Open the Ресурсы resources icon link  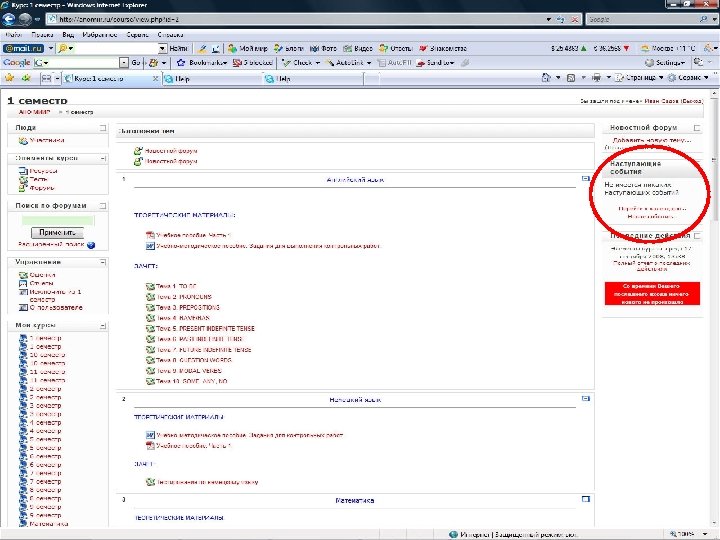[21, 171]
